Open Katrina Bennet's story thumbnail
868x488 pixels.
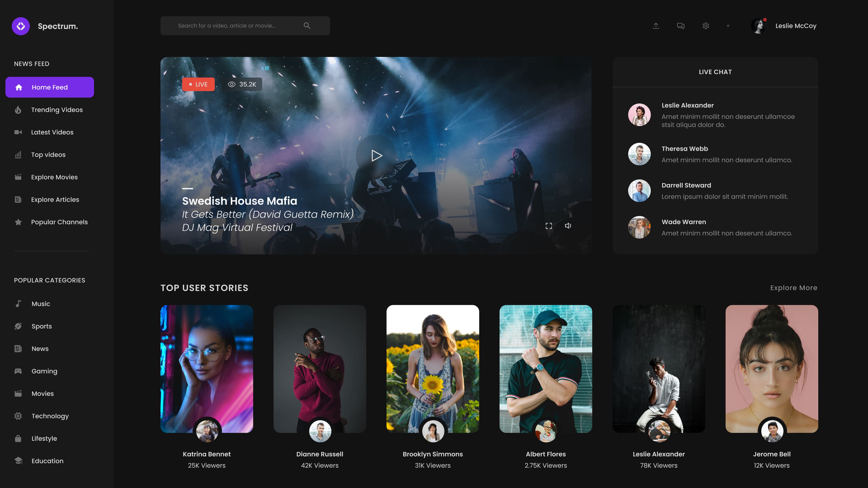(x=207, y=369)
